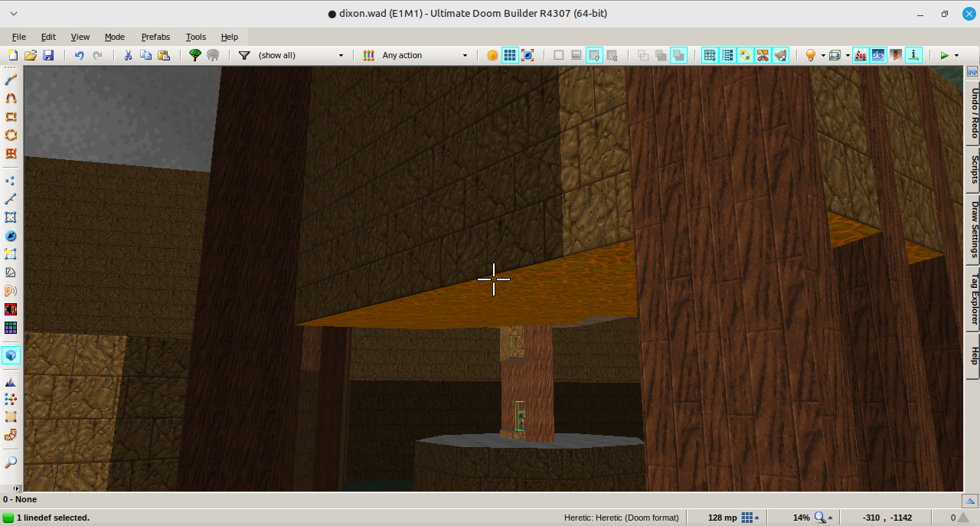
Task: Toggle highlighted overlapping squares geometry button
Action: (678, 55)
